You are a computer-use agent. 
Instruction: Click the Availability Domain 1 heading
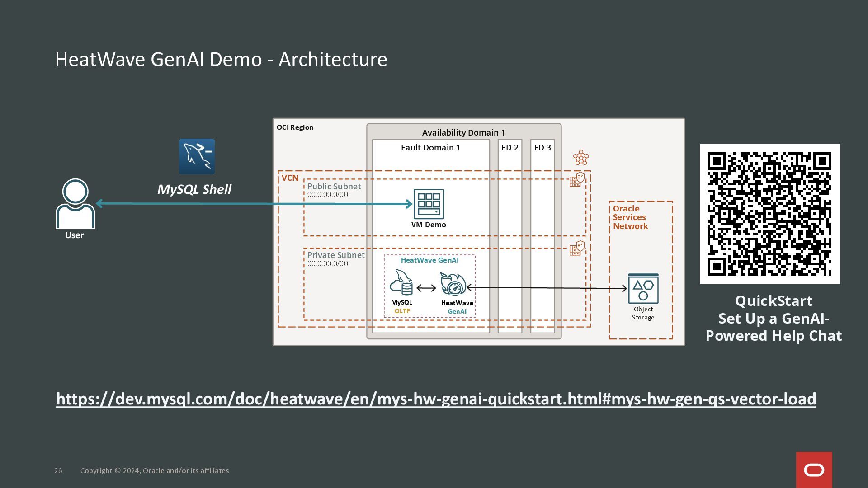coord(463,132)
